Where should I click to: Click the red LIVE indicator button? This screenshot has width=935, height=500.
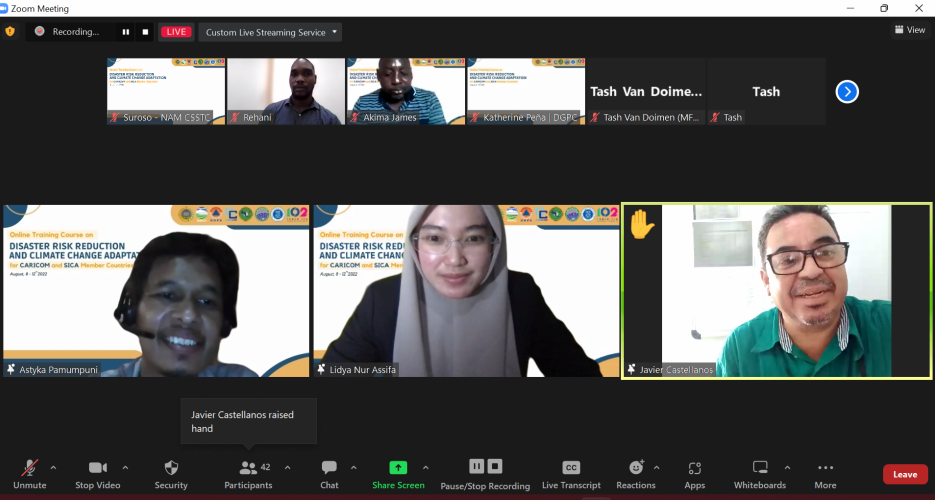pos(177,32)
